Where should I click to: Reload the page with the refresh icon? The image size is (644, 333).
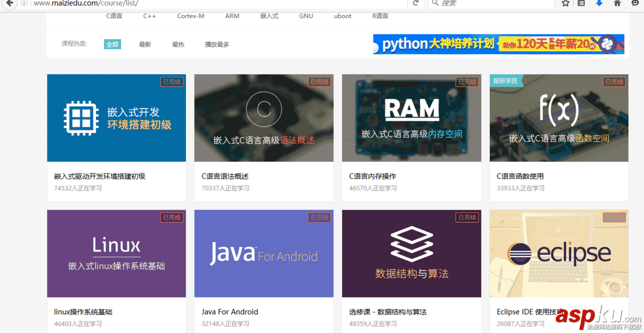coord(415,4)
